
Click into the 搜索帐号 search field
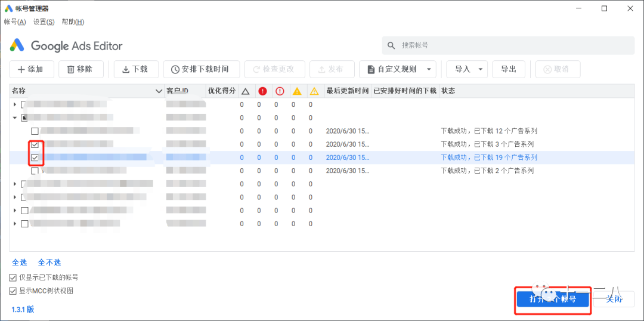pyautogui.click(x=508, y=45)
